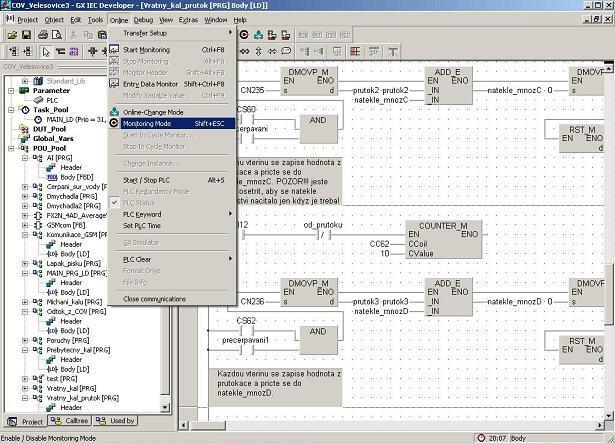615x443 pixels.
Task: Open the Extras menu
Action: tap(188, 20)
